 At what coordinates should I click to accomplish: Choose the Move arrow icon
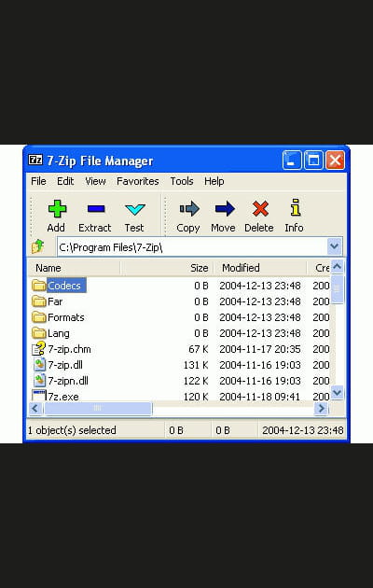225,208
